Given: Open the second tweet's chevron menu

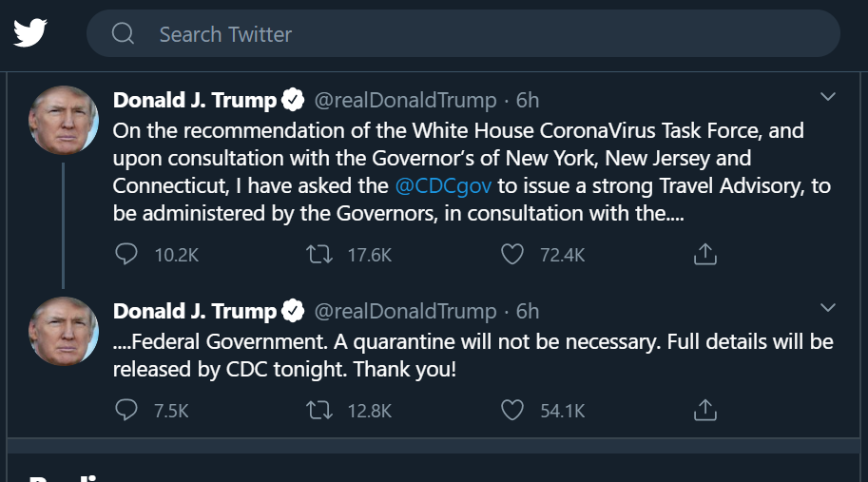Looking at the screenshot, I should pos(828,307).
